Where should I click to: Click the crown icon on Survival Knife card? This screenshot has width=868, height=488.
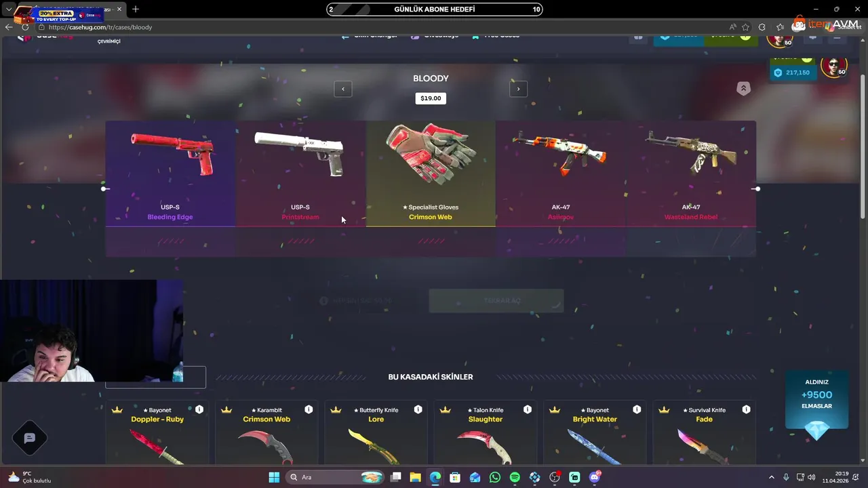click(x=664, y=410)
